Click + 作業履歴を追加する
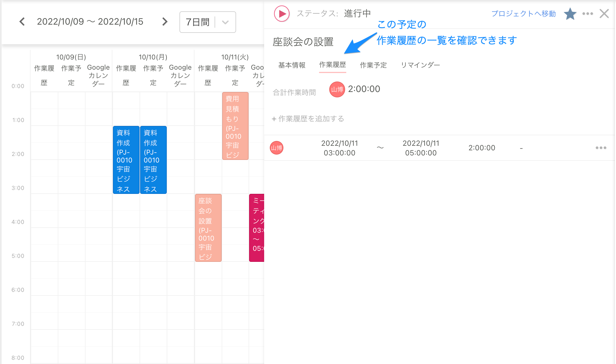This screenshot has height=364, width=616. (308, 119)
